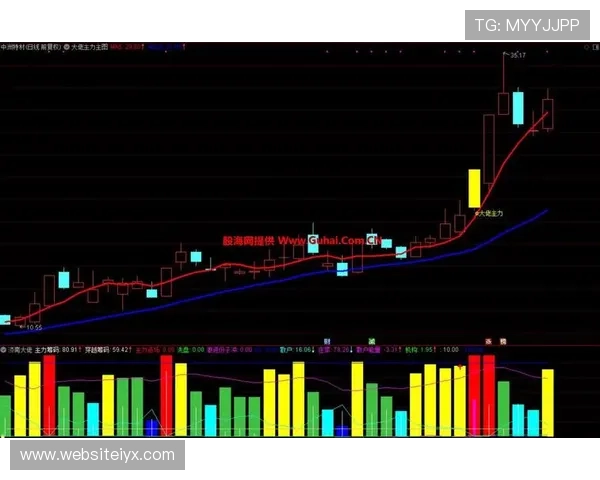The image size is (600, 480).
Task: Click the 减 event marker above the indicator panel
Action: [x=370, y=341]
